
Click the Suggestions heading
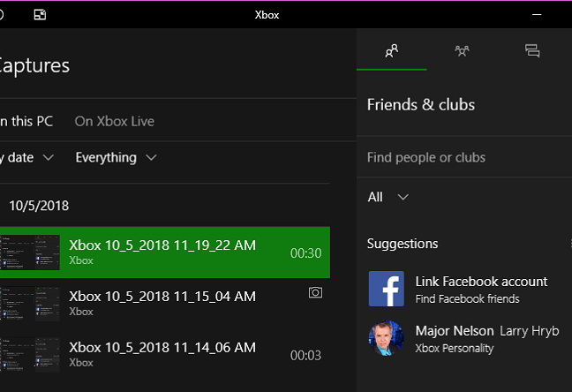click(x=403, y=244)
